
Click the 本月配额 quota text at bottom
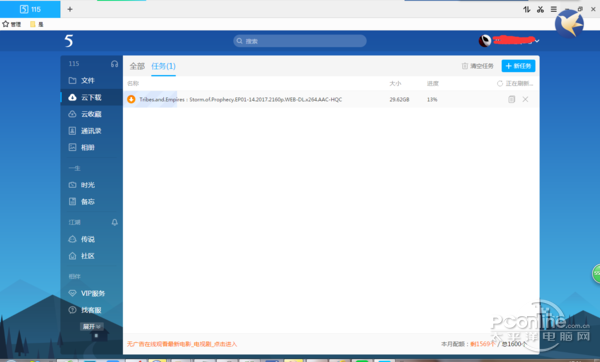coord(484,344)
